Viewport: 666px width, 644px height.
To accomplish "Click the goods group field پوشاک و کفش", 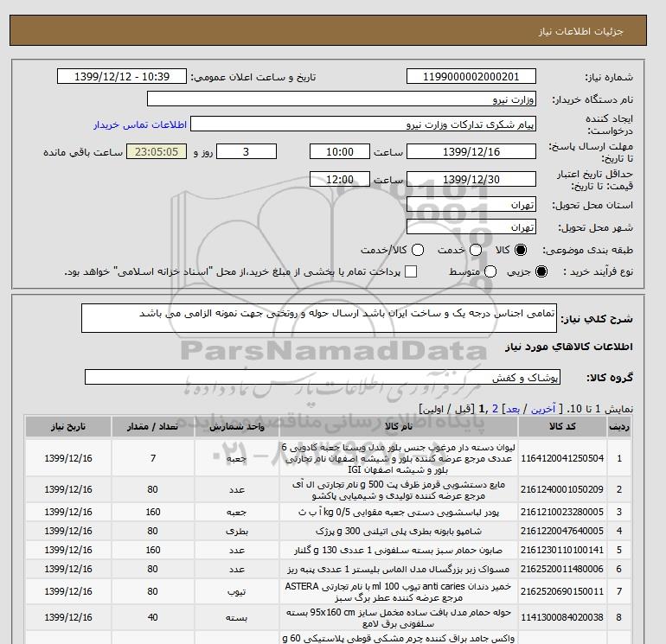I will 323,378.
